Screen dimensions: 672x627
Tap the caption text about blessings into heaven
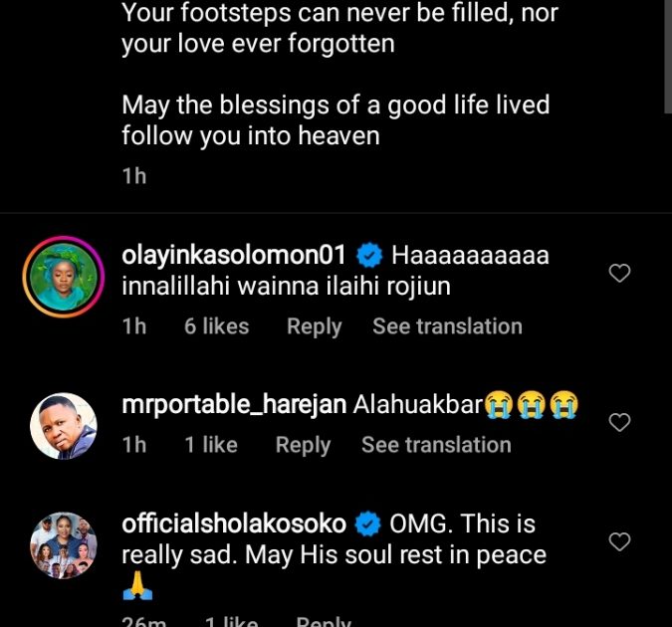[x=335, y=119]
